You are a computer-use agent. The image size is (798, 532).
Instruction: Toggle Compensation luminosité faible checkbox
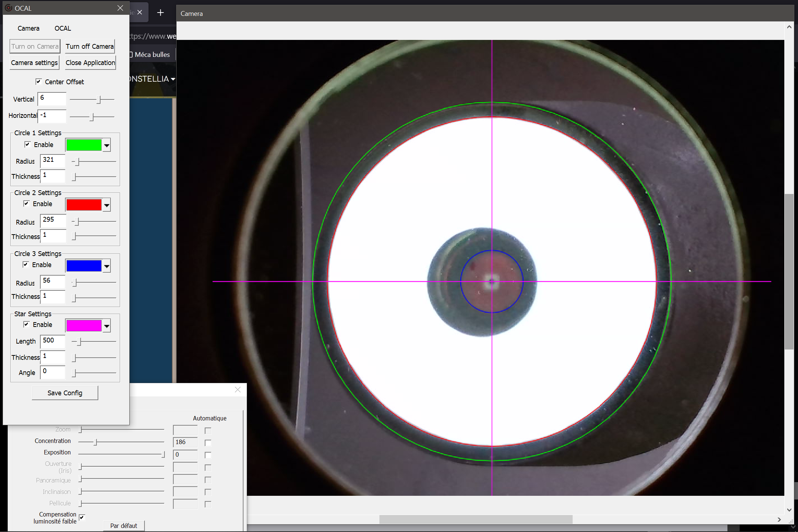[82, 517]
